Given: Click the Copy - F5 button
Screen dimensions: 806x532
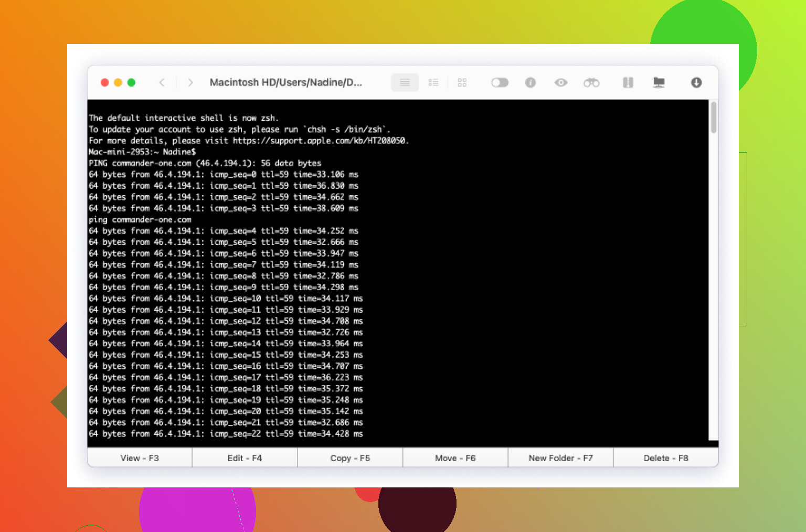Looking at the screenshot, I should coord(350,458).
